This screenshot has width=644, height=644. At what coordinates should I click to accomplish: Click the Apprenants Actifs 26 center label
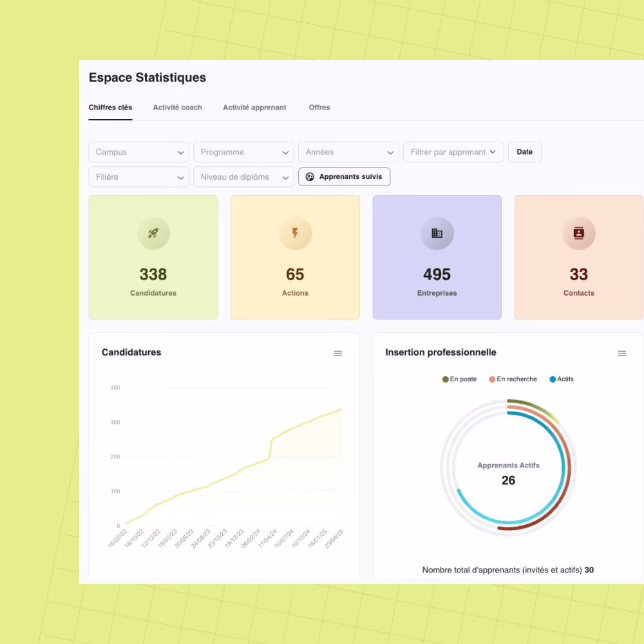pos(509,473)
